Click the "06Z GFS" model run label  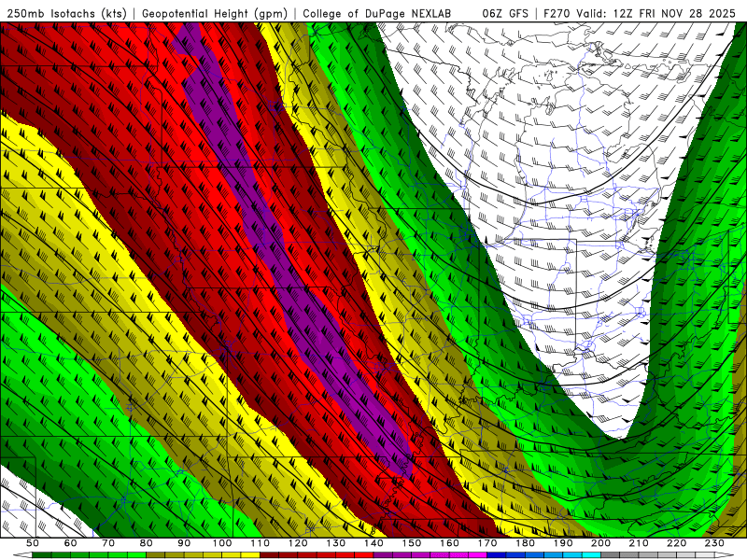505,14
